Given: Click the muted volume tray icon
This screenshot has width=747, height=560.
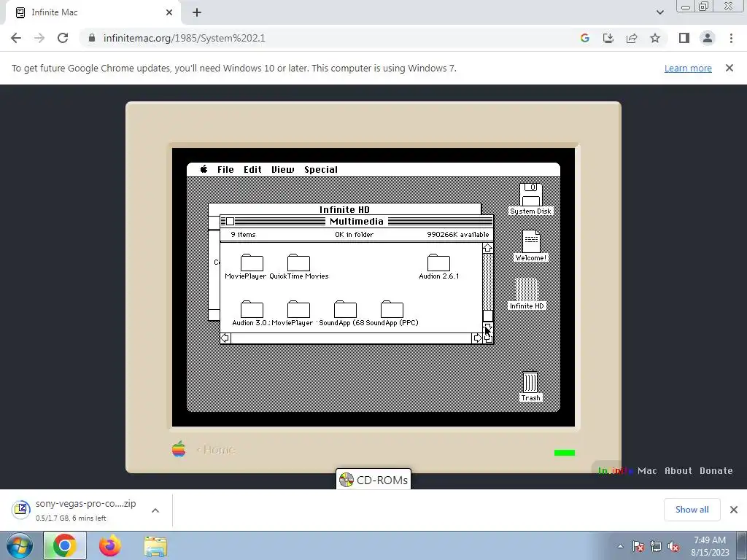Looking at the screenshot, I should pos(673,547).
